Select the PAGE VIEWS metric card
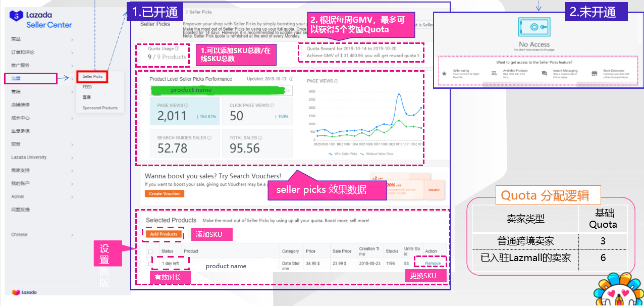 click(x=185, y=111)
